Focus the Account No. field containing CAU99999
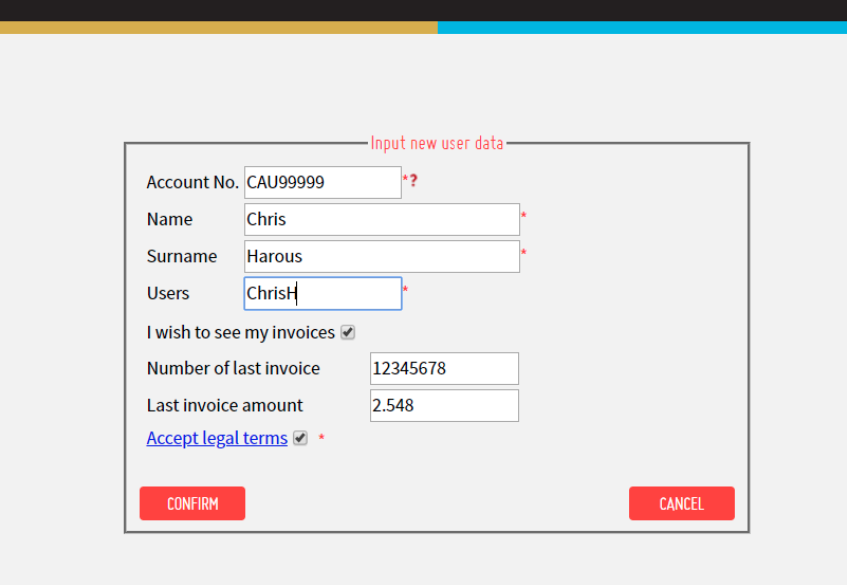The image size is (847, 585). tap(323, 183)
